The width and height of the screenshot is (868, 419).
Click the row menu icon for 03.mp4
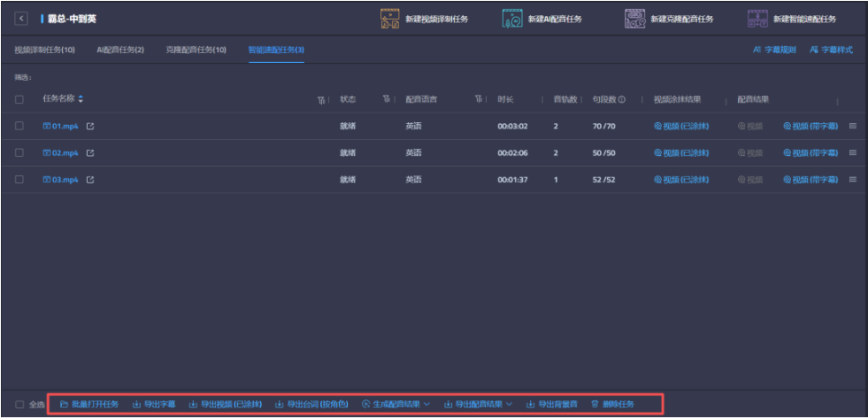coord(853,180)
